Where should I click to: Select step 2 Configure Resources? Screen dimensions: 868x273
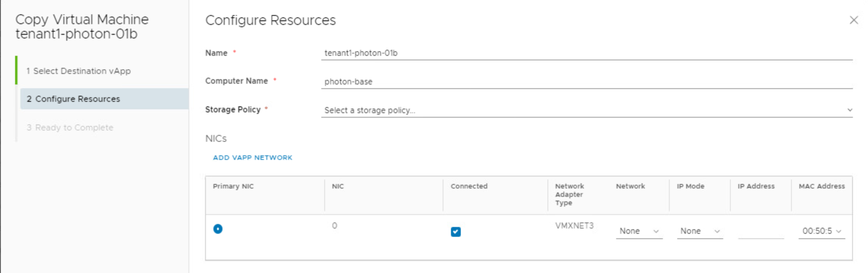pos(73,99)
